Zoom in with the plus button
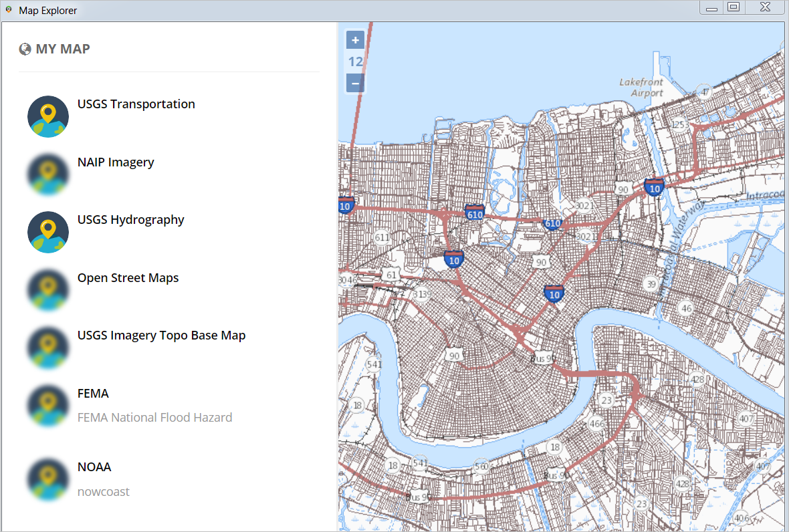 tap(355, 40)
